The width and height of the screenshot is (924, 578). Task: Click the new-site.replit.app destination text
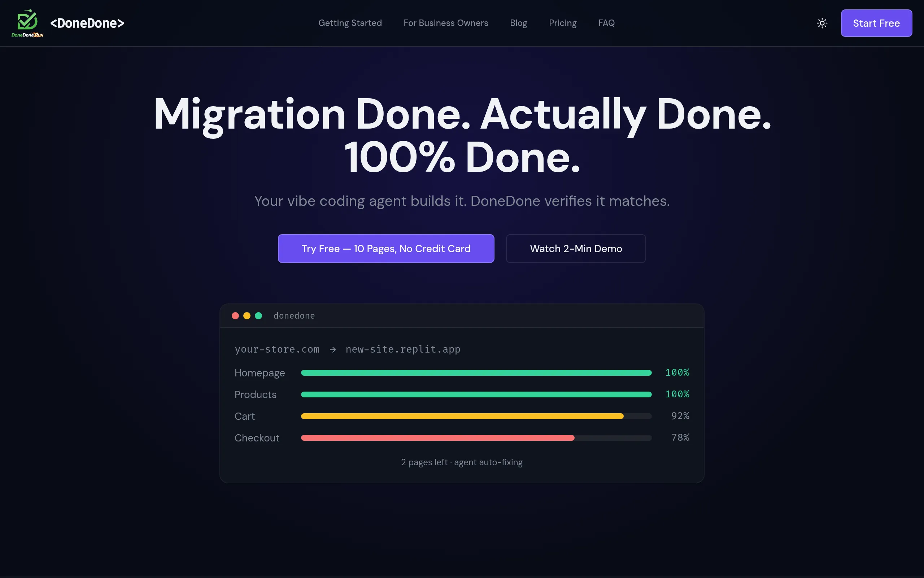(403, 349)
